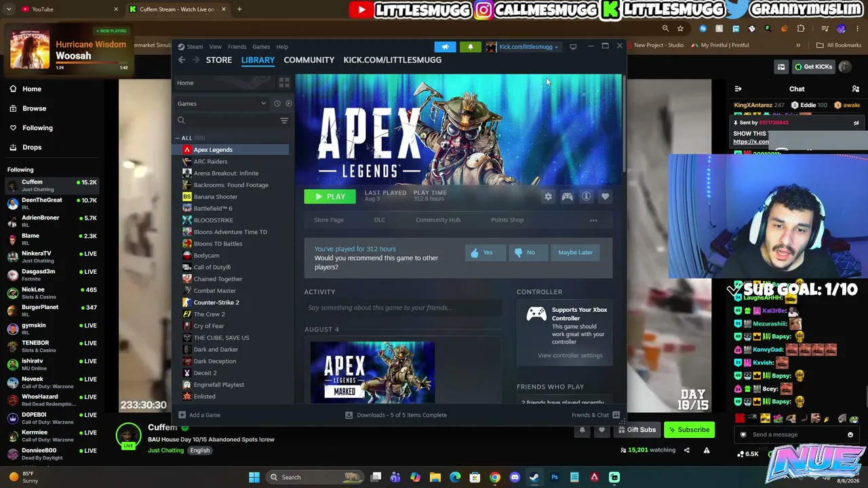Open Photoshop from the taskbar

pos(555,477)
